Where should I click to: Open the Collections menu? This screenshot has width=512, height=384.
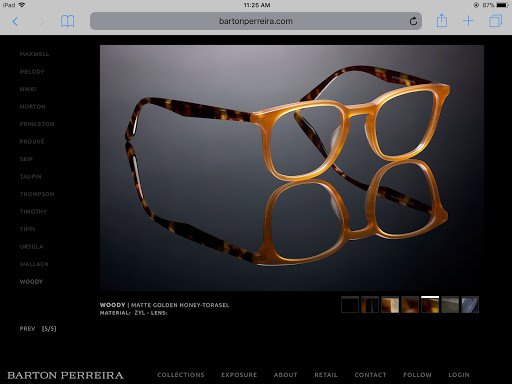point(181,375)
